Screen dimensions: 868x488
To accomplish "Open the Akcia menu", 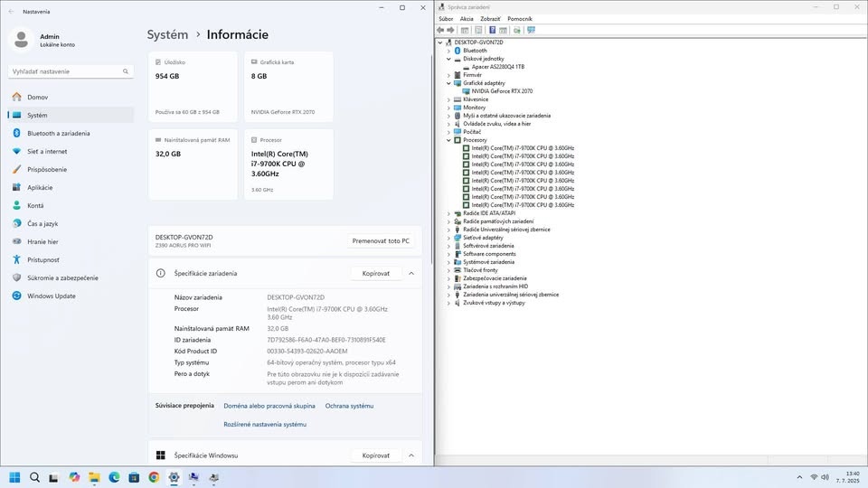I will 466,18.
